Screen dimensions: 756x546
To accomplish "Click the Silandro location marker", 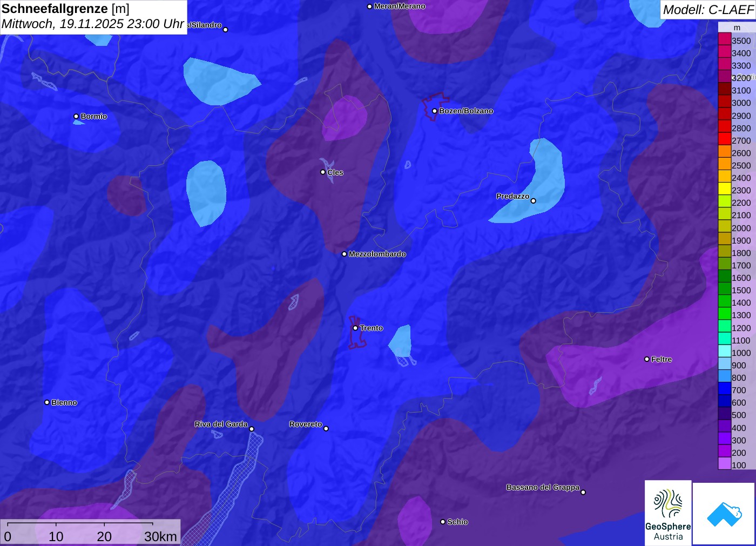I will tap(226, 30).
